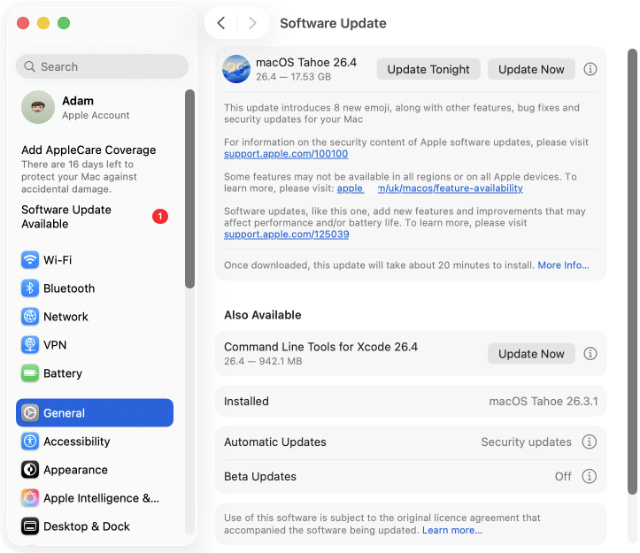Screen dimensions: 640x553
Task: Go forward with the right chevron
Action: [x=252, y=23]
